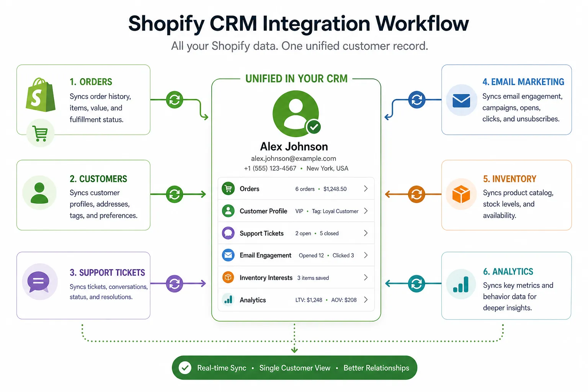588x392 pixels.
Task: Click Better Relationships in the bottom banner
Action: click(376, 368)
